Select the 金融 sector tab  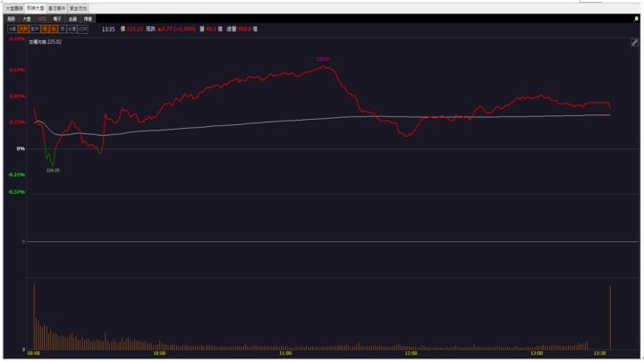coord(72,18)
